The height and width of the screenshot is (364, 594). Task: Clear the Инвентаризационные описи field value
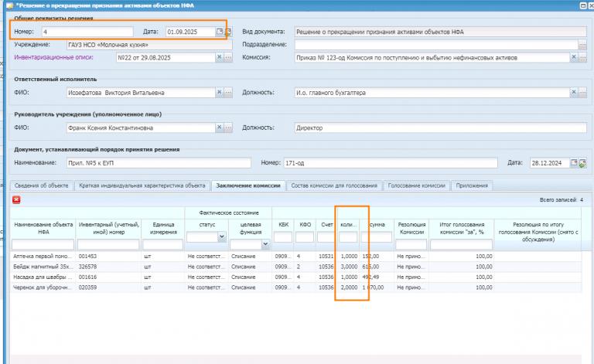click(219, 57)
